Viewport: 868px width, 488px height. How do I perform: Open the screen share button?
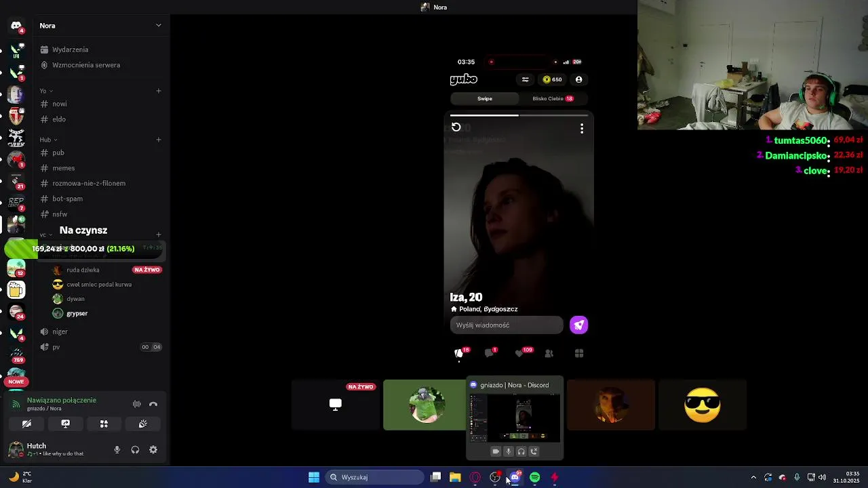point(66,424)
